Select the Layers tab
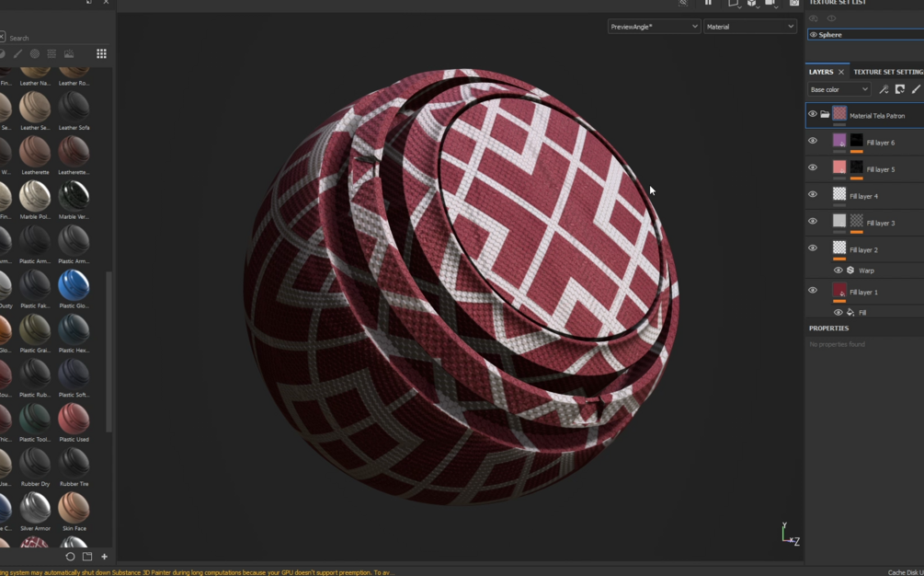Viewport: 924px width, 576px height. pos(821,71)
